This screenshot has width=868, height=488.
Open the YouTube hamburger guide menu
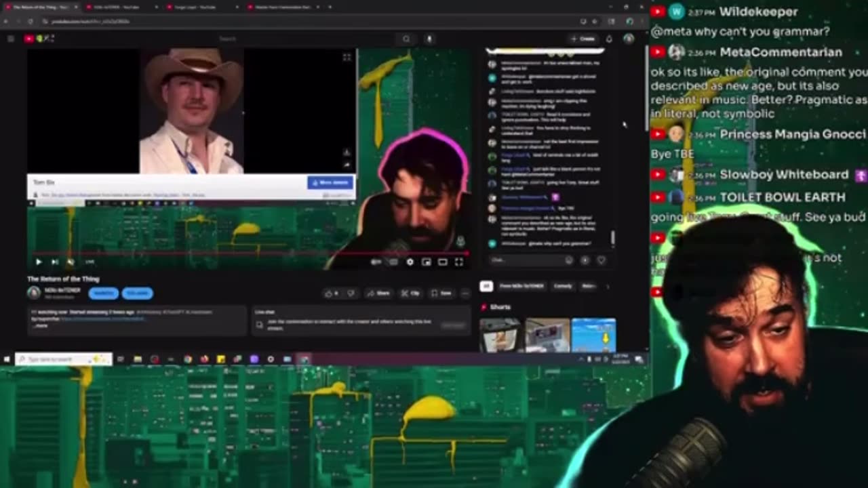click(x=11, y=39)
